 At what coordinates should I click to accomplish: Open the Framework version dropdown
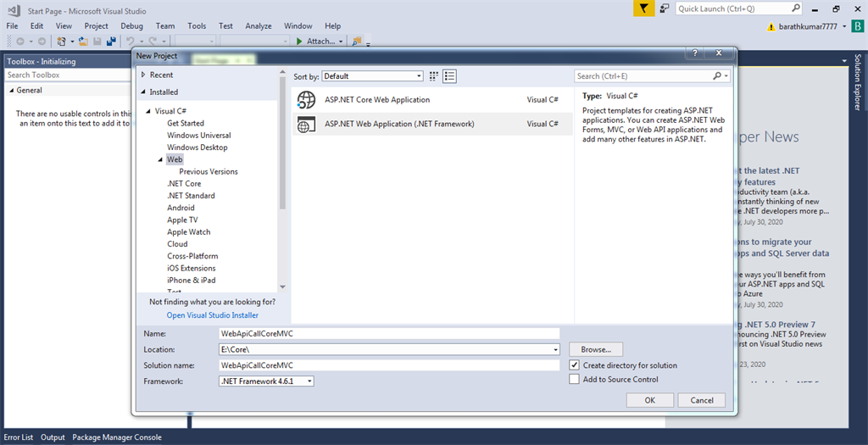(x=310, y=381)
